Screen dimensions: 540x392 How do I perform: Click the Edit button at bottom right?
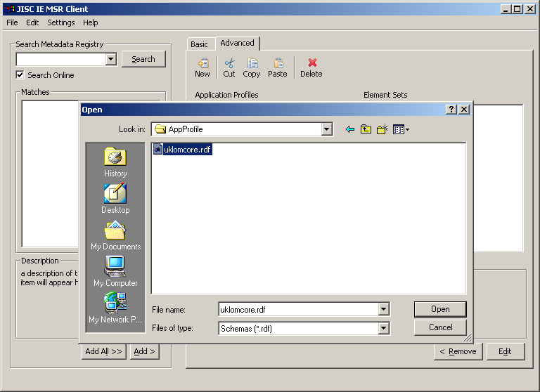506,351
